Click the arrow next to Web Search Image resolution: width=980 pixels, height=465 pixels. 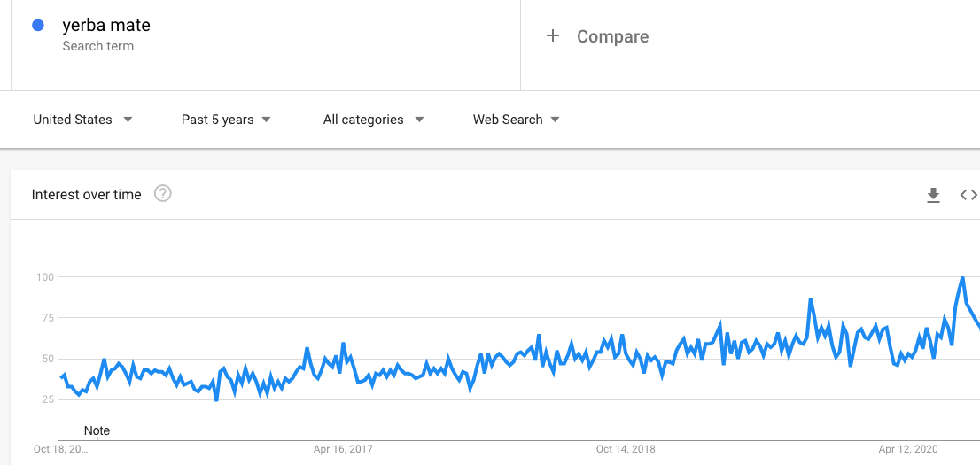[555, 120]
